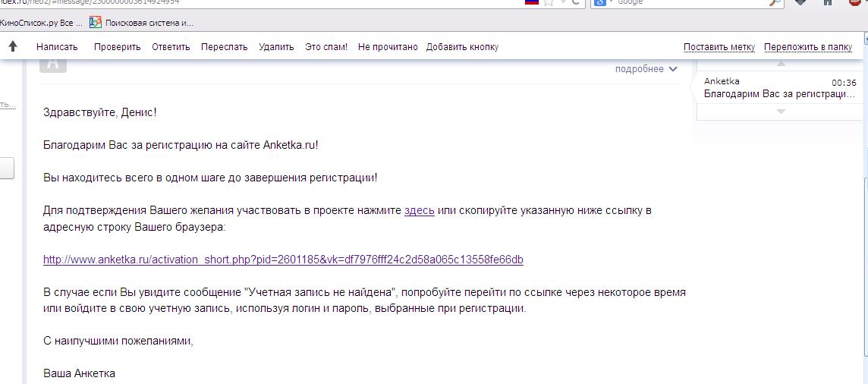Open the Поставить метку label menu
The width and height of the screenshot is (868, 384).
pos(719,47)
